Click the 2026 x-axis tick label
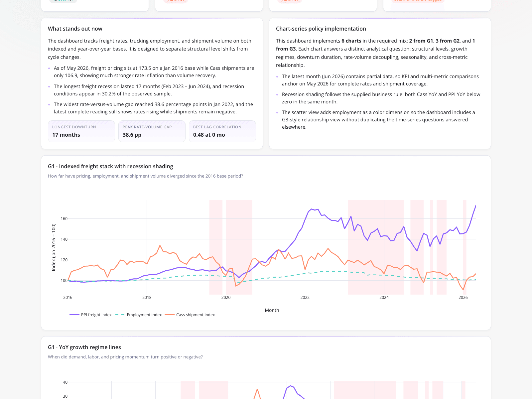This screenshot has height=399, width=532. (x=463, y=298)
